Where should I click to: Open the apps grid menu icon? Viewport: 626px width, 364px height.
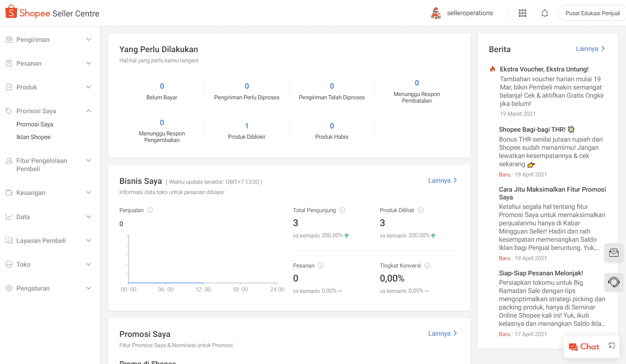coord(522,13)
